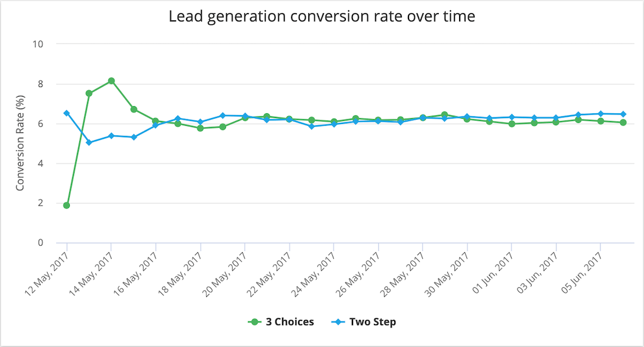Image resolution: width=644 pixels, height=347 pixels.
Task: Click the lowest green point on 12 May
Action: pyautogui.click(x=67, y=205)
